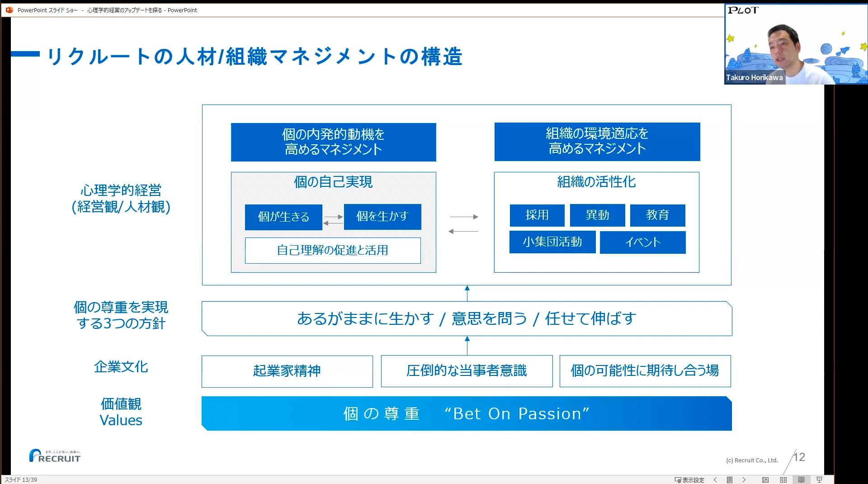Click the 異動 box
Image resolution: width=868 pixels, height=484 pixels.
tap(598, 215)
